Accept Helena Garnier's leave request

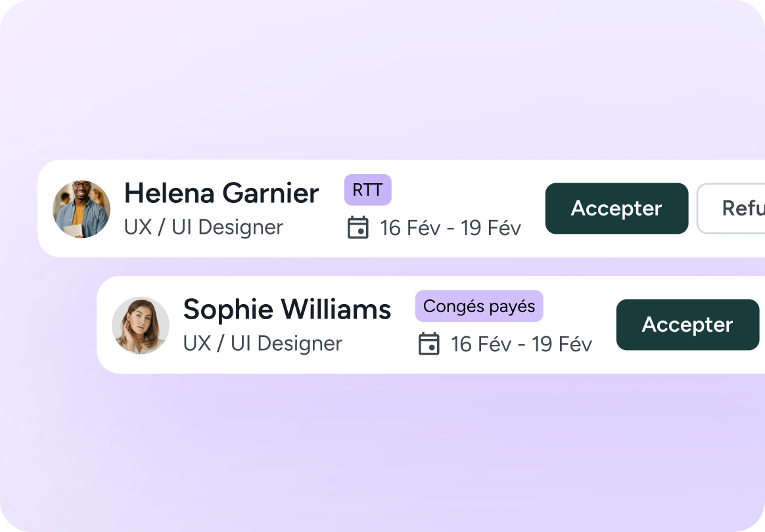click(616, 208)
